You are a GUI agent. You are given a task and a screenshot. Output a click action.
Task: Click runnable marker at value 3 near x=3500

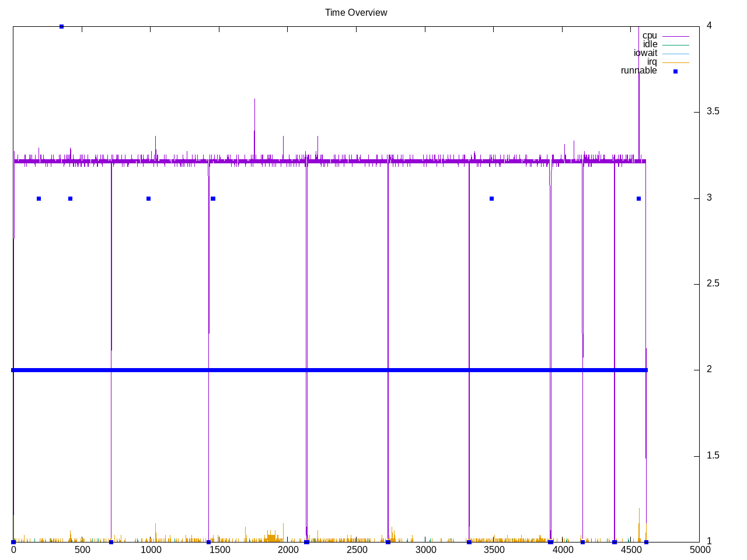pos(491,198)
